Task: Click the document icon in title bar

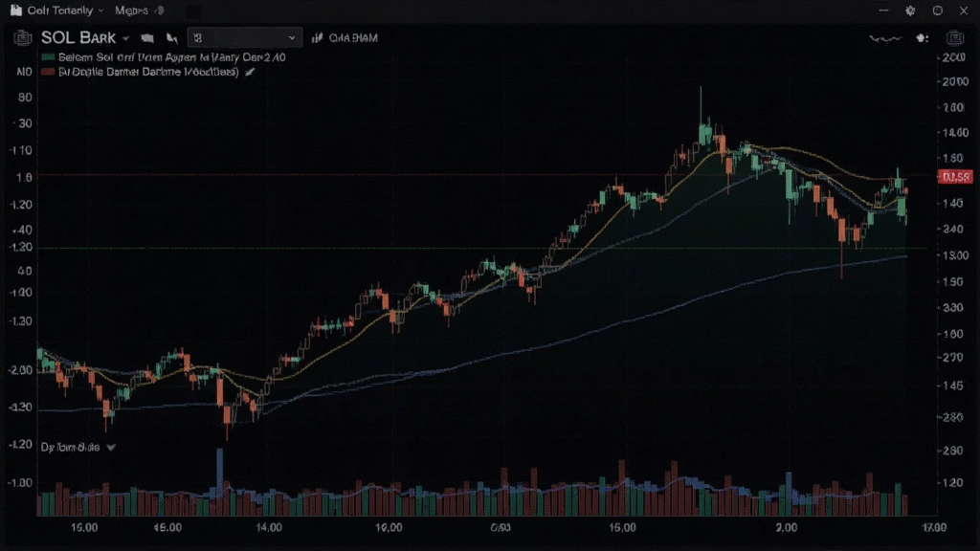Action: pyautogui.click(x=15, y=11)
